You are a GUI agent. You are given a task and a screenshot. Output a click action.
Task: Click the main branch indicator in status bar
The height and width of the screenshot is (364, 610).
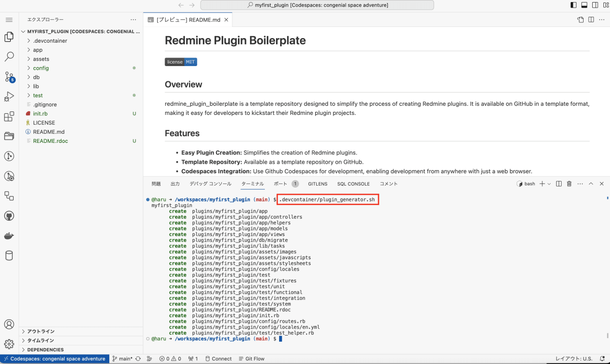[x=124, y=358]
